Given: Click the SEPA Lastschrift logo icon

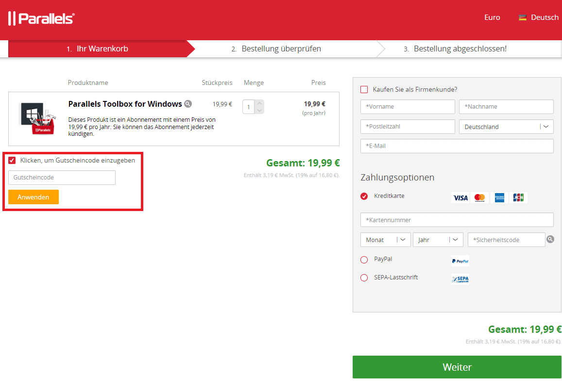Looking at the screenshot, I should pos(460,279).
